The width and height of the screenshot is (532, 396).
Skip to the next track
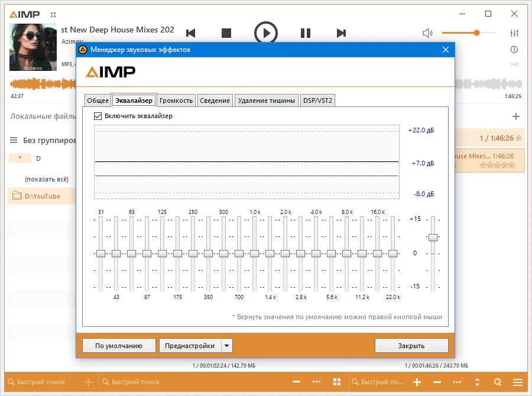point(341,33)
